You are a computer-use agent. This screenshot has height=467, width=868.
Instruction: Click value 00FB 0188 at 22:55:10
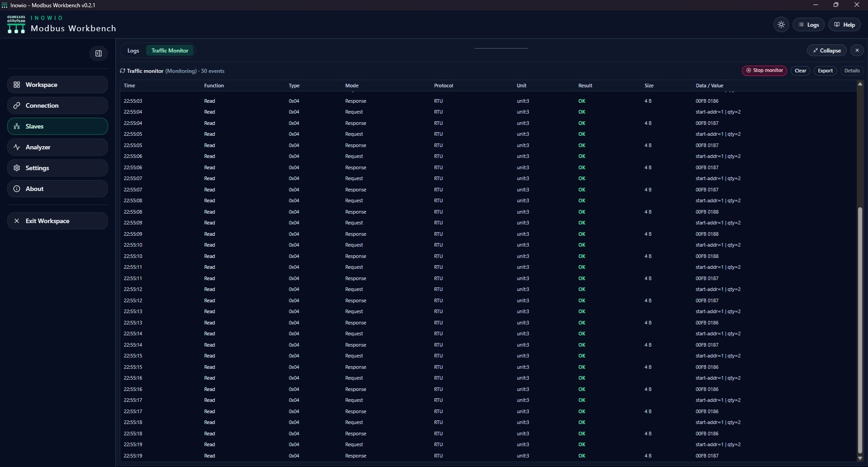click(707, 256)
